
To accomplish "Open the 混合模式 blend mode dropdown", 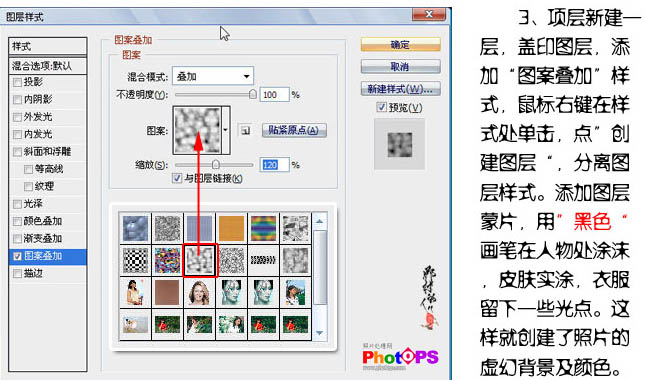I will click(213, 76).
